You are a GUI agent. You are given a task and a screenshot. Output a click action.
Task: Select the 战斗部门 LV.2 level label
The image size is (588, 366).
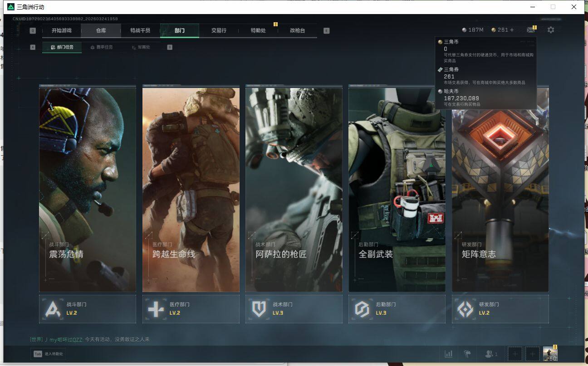(72, 313)
